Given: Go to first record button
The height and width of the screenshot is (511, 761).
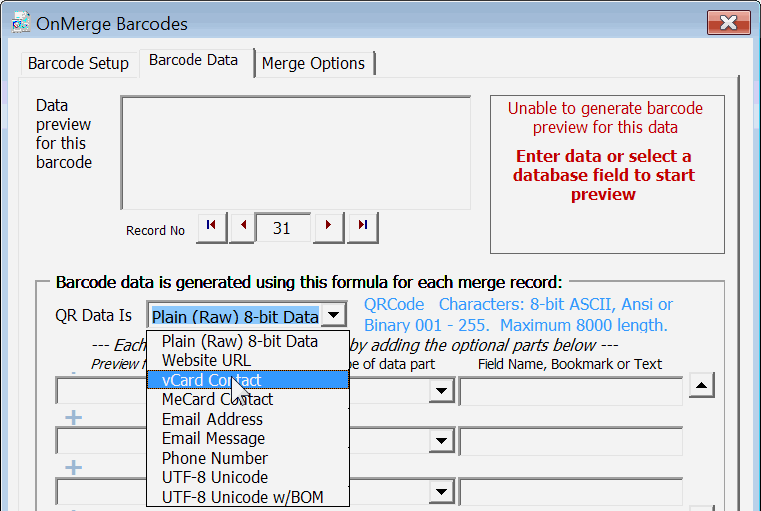Looking at the screenshot, I should 211,227.
